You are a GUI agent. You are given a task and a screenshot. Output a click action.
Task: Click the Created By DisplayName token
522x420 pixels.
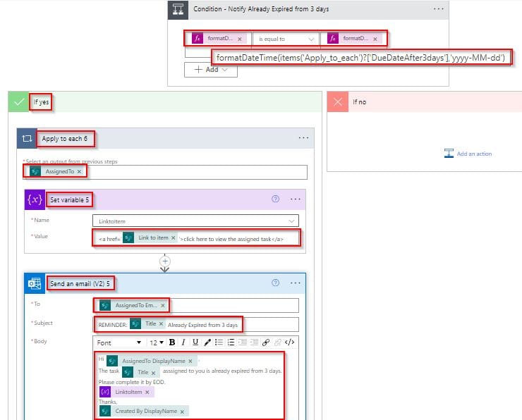(x=144, y=412)
